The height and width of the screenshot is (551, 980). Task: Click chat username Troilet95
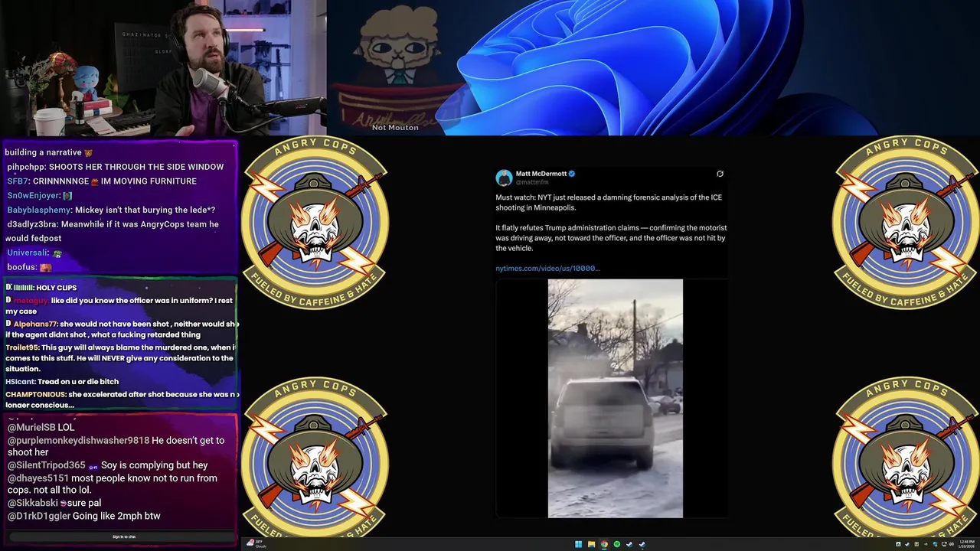click(22, 347)
